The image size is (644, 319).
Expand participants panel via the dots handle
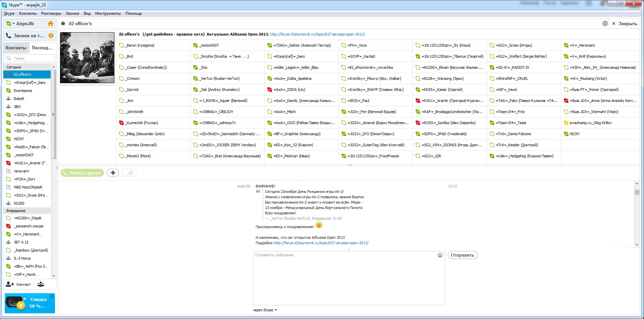(350, 165)
